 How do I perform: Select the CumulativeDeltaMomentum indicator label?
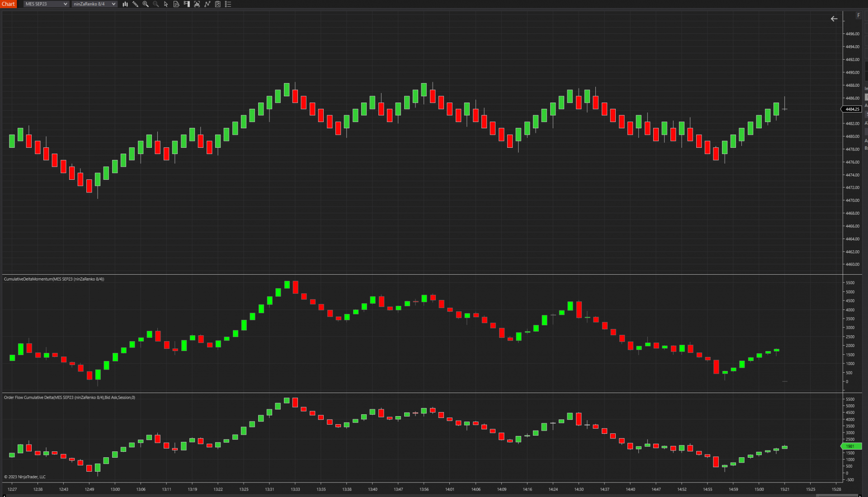point(54,279)
